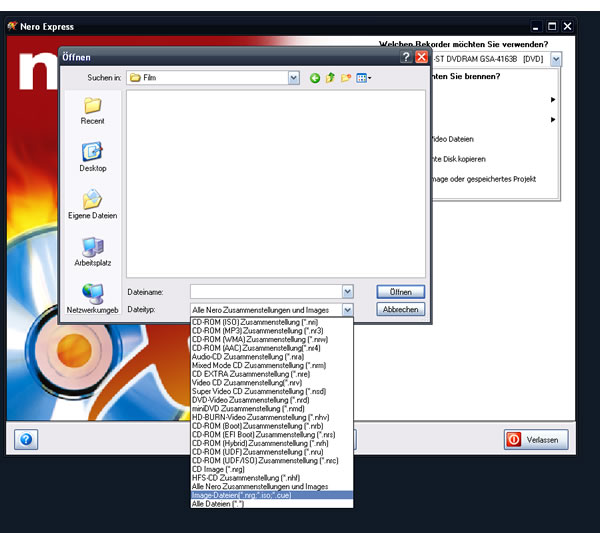Select CD-ROM (Hybrid) Zusammenstellung
The width and height of the screenshot is (600, 533).
coord(272,443)
